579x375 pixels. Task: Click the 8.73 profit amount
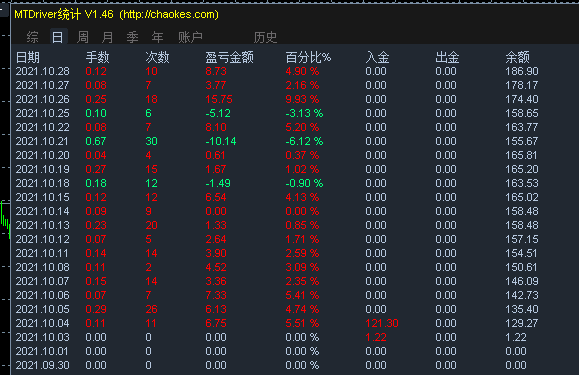click(x=216, y=71)
